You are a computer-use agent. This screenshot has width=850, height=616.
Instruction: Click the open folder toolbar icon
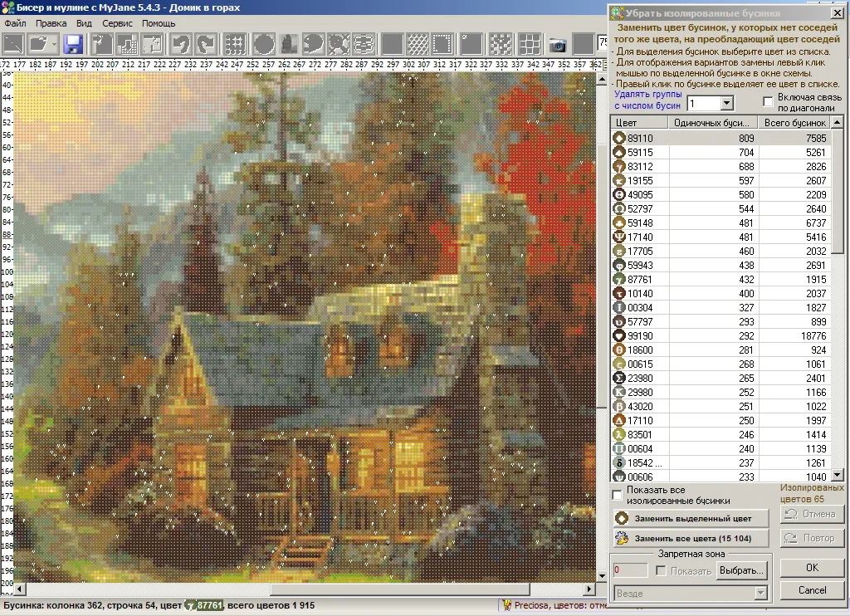38,44
